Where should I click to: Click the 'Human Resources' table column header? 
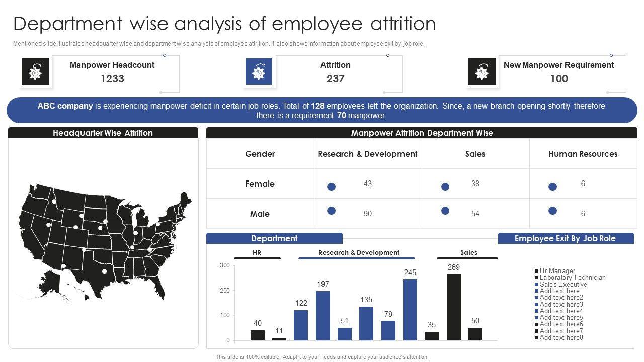point(583,154)
